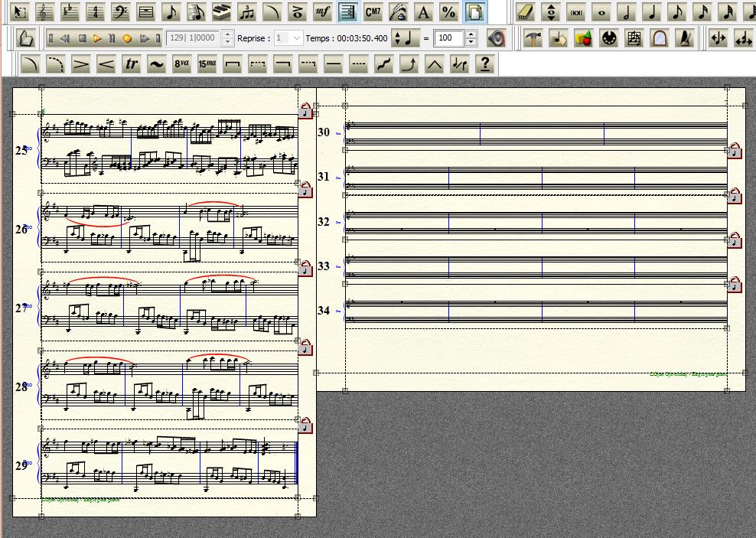Select the 8va octave marking

[181, 64]
